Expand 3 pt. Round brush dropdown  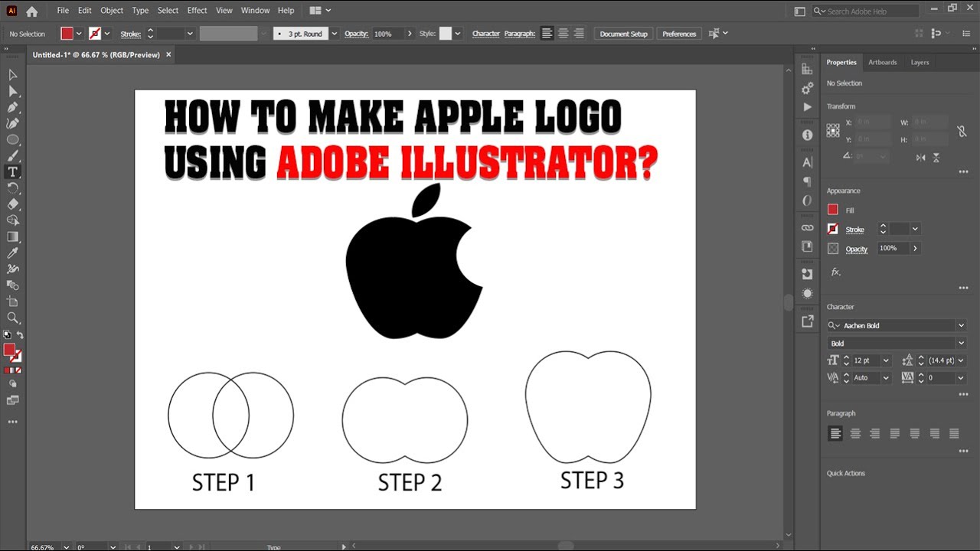coord(335,34)
